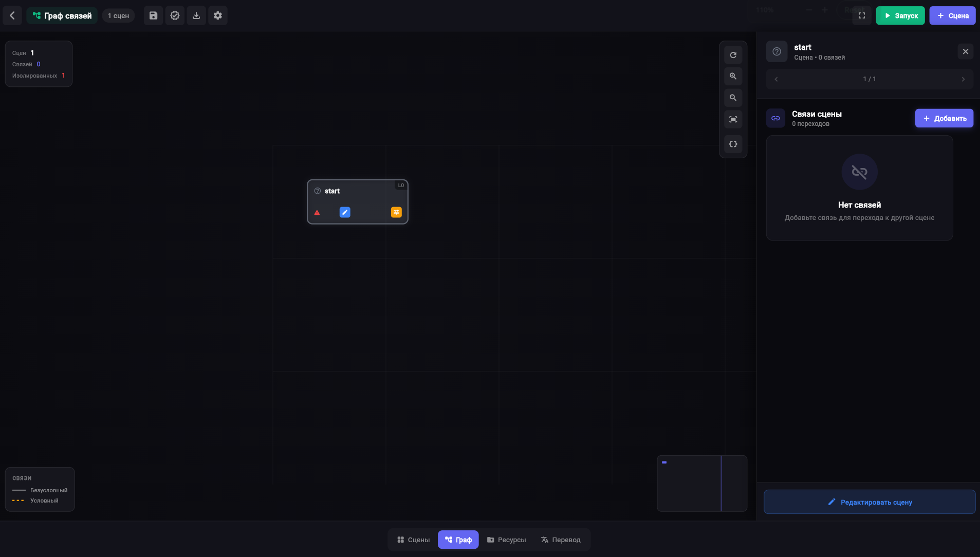Zoom out on the graph canvas
This screenshot has width=980, height=557.
coord(733,98)
